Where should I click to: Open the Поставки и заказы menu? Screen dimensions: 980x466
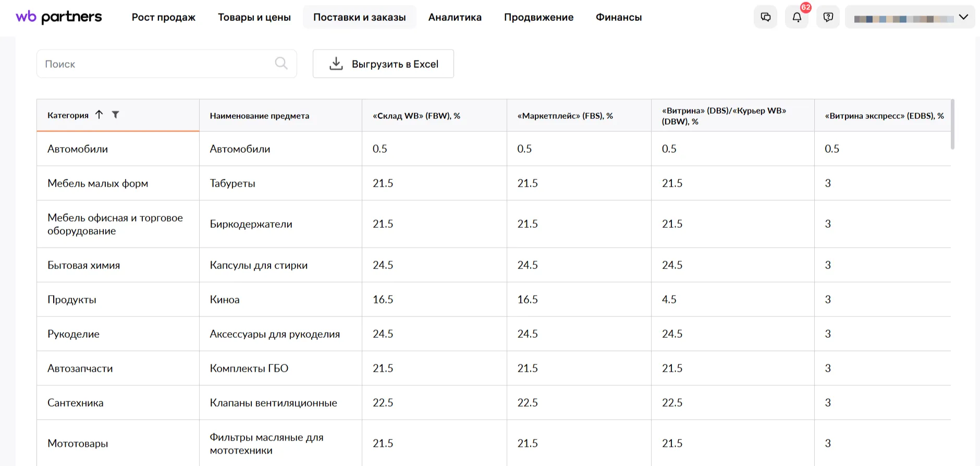pos(359,17)
